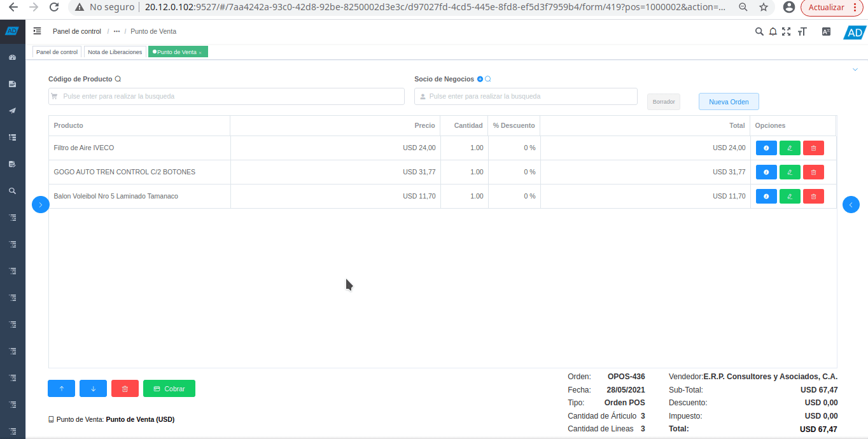The image size is (868, 439).
Task: Switch to the Panel de control tab
Action: click(57, 52)
